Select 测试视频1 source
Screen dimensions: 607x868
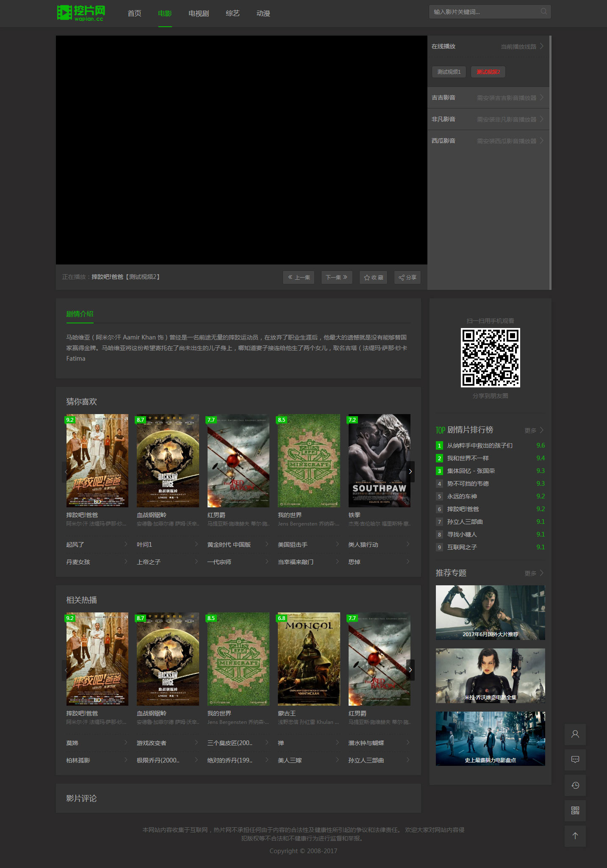tap(449, 72)
